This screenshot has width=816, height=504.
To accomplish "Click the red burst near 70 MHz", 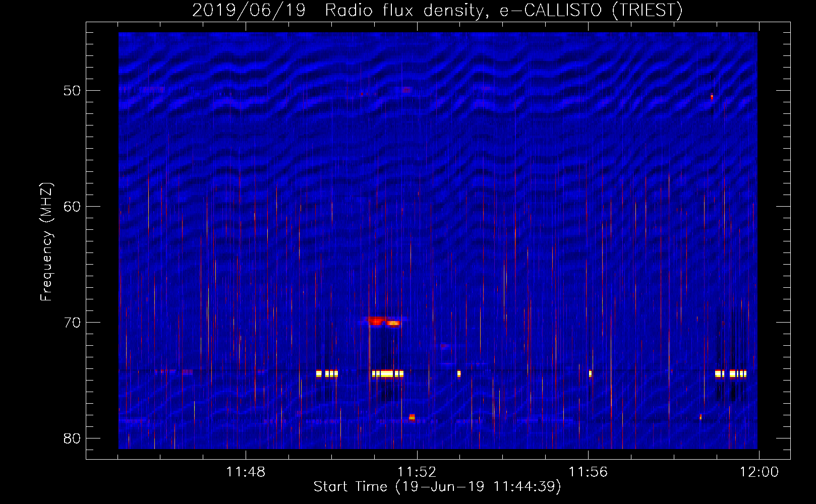I will [x=383, y=321].
